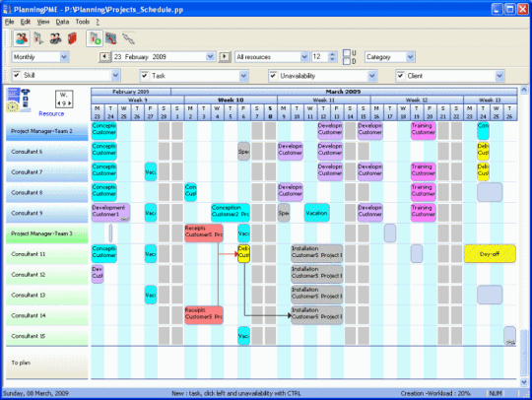
Task: Click the red arrow task toolbar icon
Action: coord(111,38)
